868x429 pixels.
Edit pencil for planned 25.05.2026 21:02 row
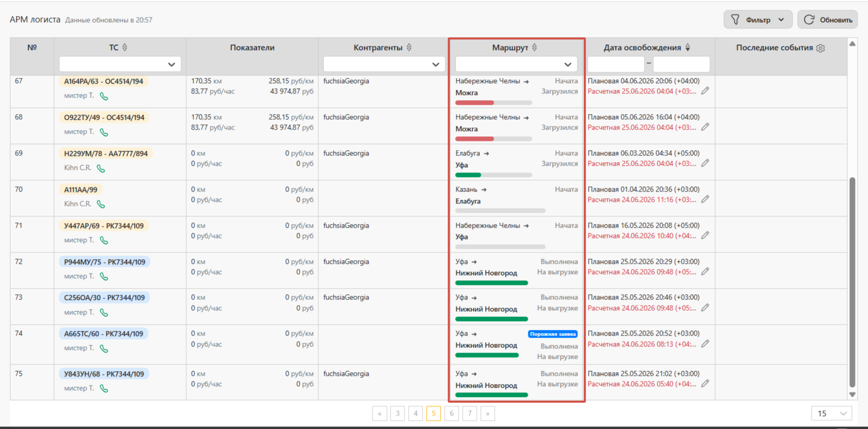[705, 384]
